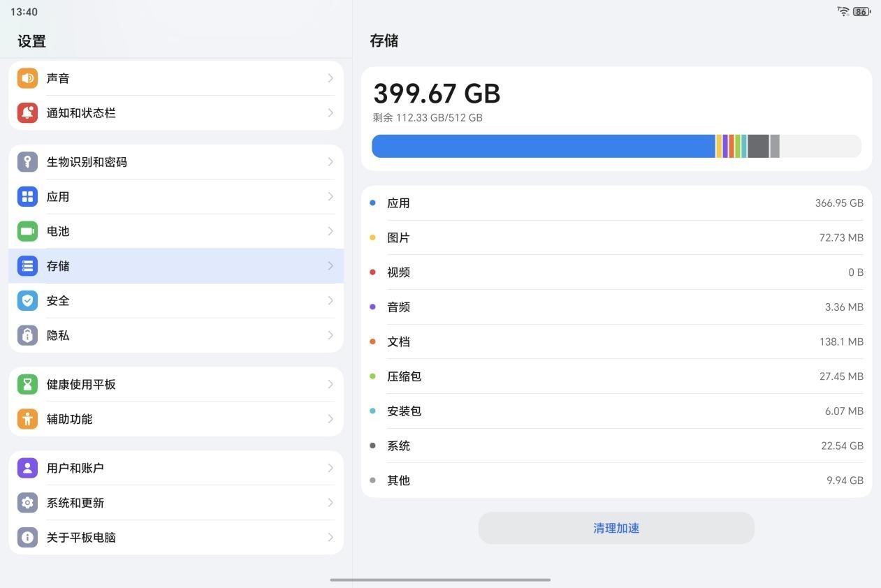Expand the 电池 row chevron
This screenshot has width=881, height=588.
[x=330, y=231]
